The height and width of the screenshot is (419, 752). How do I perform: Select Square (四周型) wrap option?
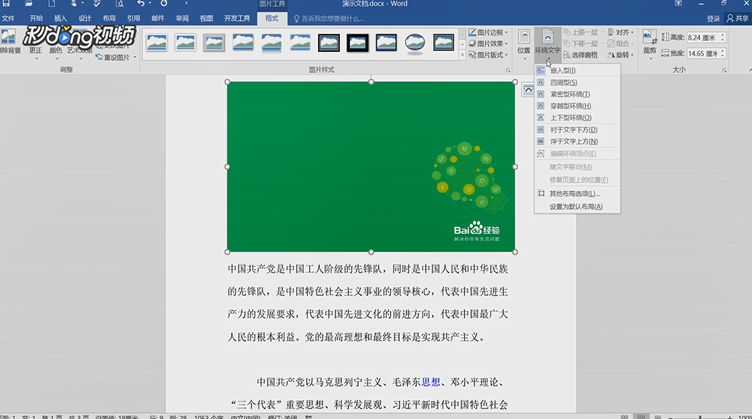pyautogui.click(x=577, y=82)
